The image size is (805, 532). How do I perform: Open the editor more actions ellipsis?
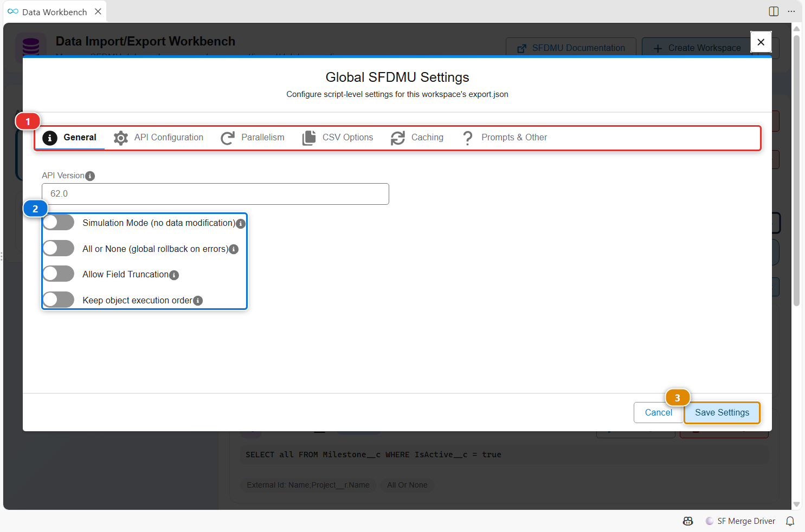coord(791,11)
